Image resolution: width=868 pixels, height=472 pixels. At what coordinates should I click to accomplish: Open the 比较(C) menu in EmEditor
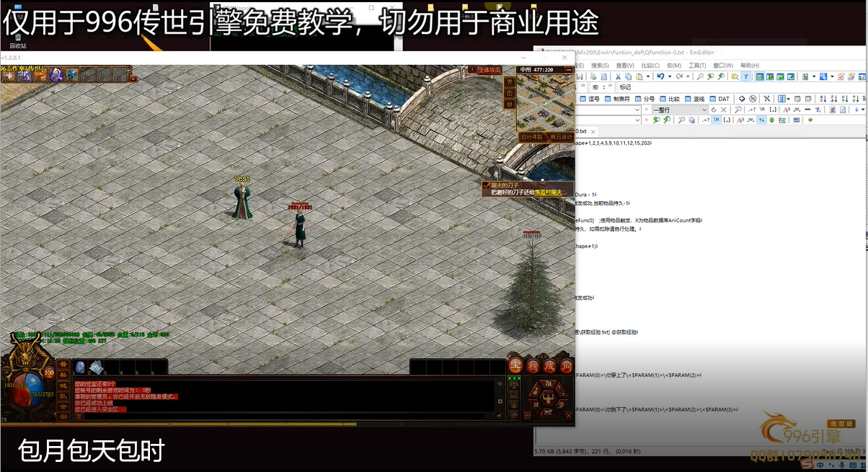point(650,66)
